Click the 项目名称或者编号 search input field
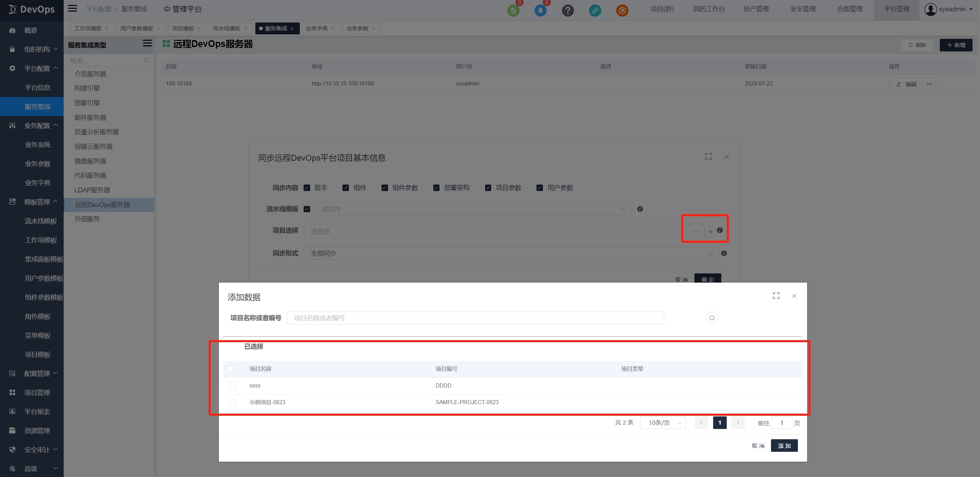The width and height of the screenshot is (980, 477). click(x=475, y=318)
